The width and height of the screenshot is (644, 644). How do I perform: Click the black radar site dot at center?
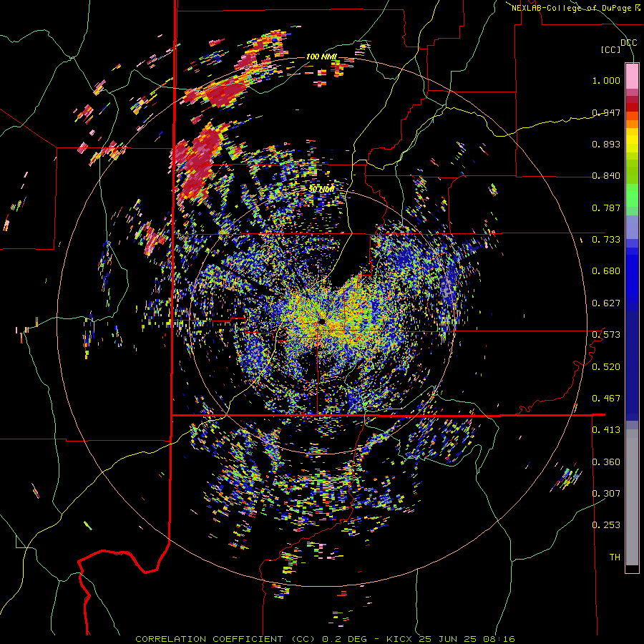321,321
